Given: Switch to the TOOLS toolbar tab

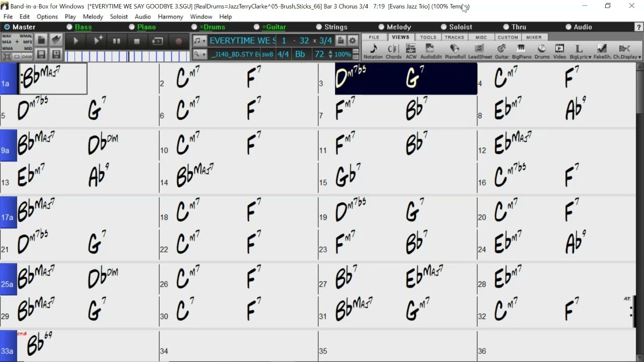Looking at the screenshot, I should 428,37.
